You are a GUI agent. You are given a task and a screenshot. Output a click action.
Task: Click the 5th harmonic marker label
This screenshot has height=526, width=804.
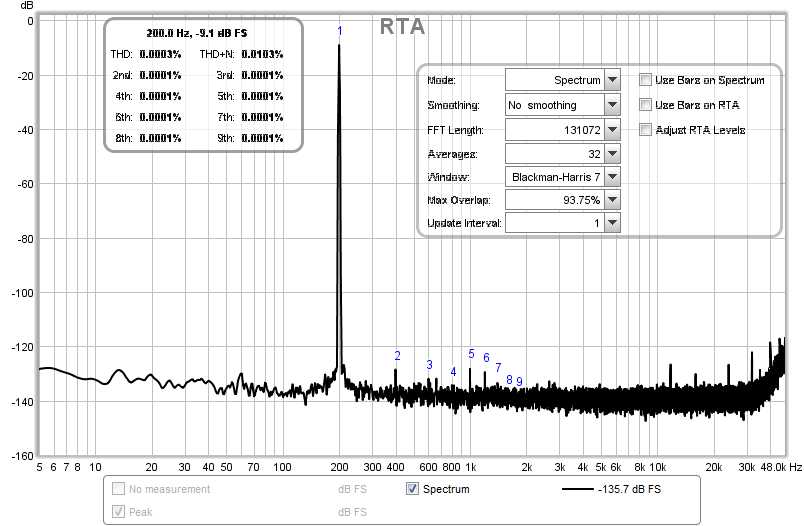point(471,354)
